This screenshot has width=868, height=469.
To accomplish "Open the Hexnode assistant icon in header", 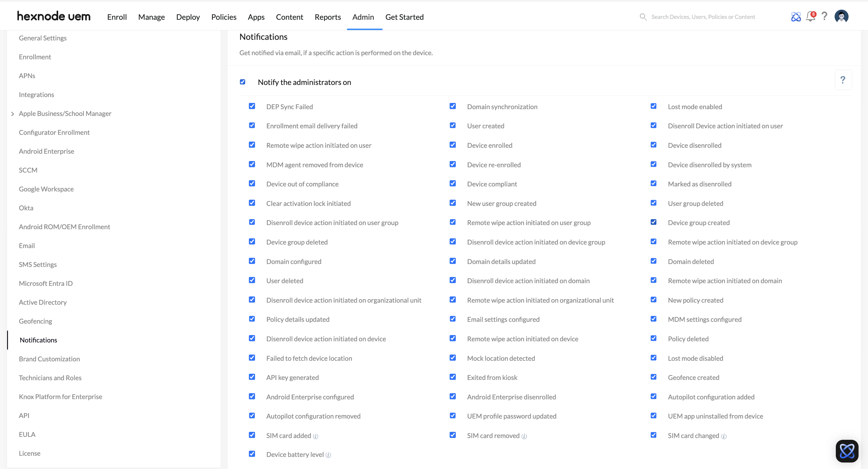I will point(796,17).
